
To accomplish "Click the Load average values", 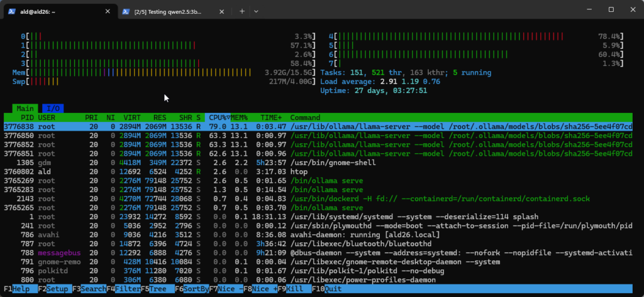I will [410, 81].
